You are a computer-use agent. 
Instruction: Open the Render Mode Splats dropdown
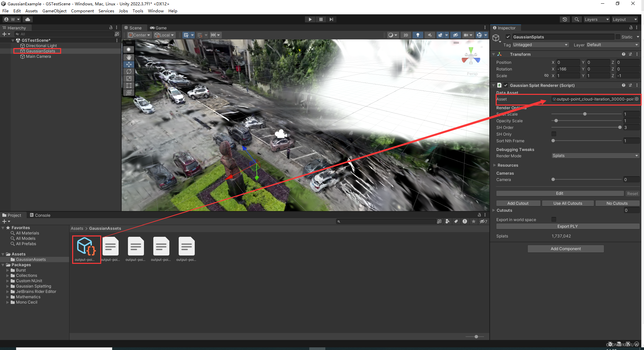click(x=595, y=156)
